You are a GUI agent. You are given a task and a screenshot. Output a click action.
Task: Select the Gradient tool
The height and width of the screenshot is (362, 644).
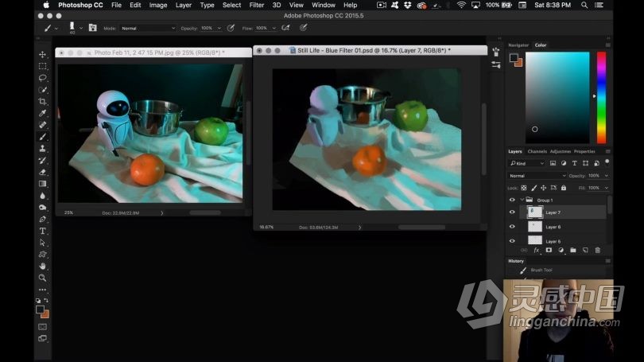42,184
